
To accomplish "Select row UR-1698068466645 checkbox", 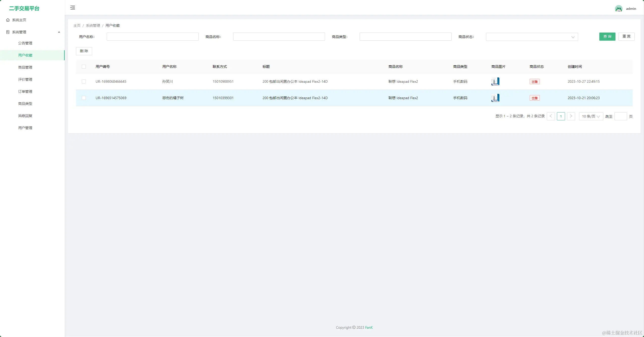I will point(84,81).
